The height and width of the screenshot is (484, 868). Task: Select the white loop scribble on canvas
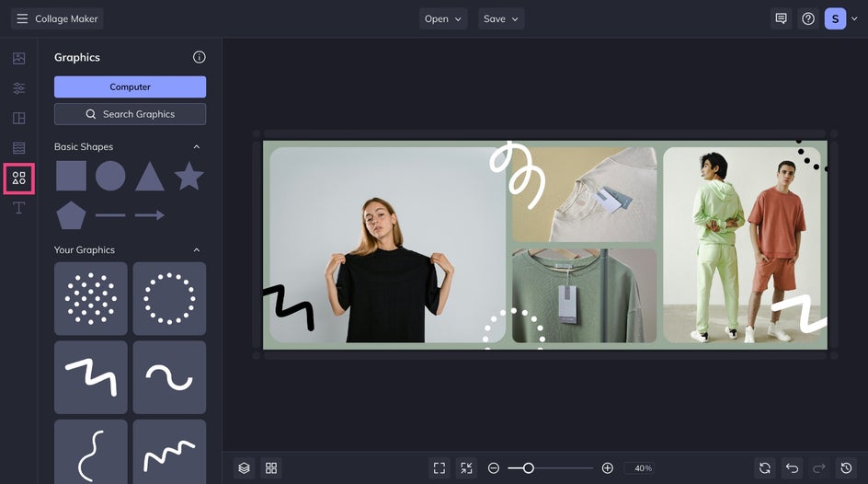(517, 175)
